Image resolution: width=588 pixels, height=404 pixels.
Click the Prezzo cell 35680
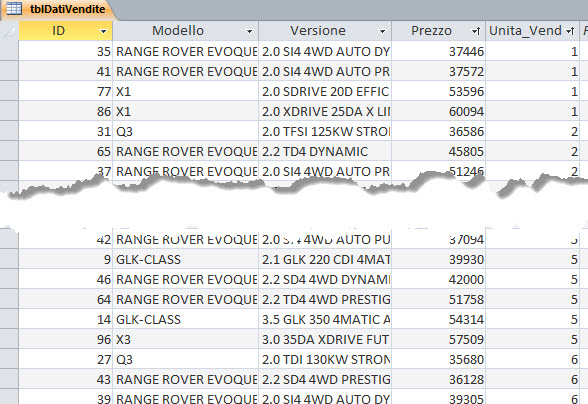(x=439, y=359)
